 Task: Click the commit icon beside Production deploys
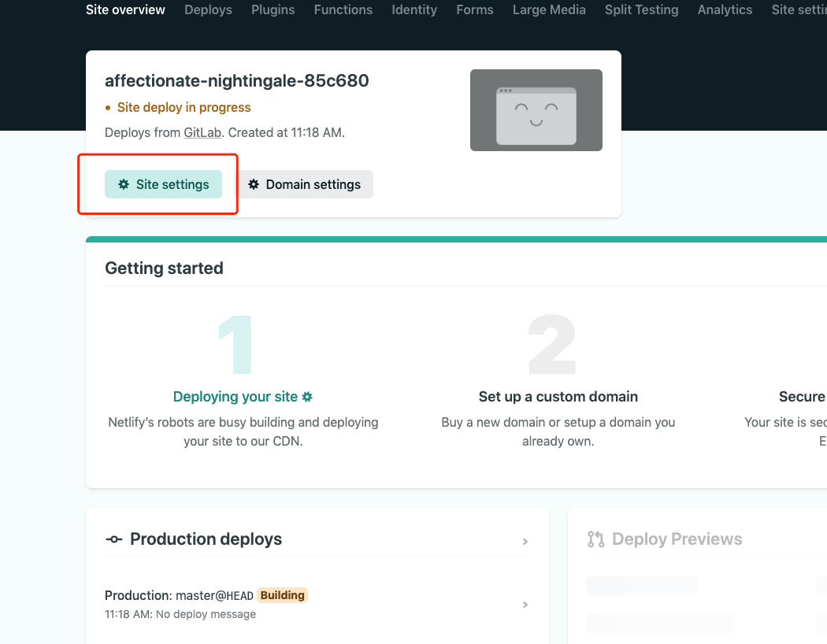(x=114, y=539)
